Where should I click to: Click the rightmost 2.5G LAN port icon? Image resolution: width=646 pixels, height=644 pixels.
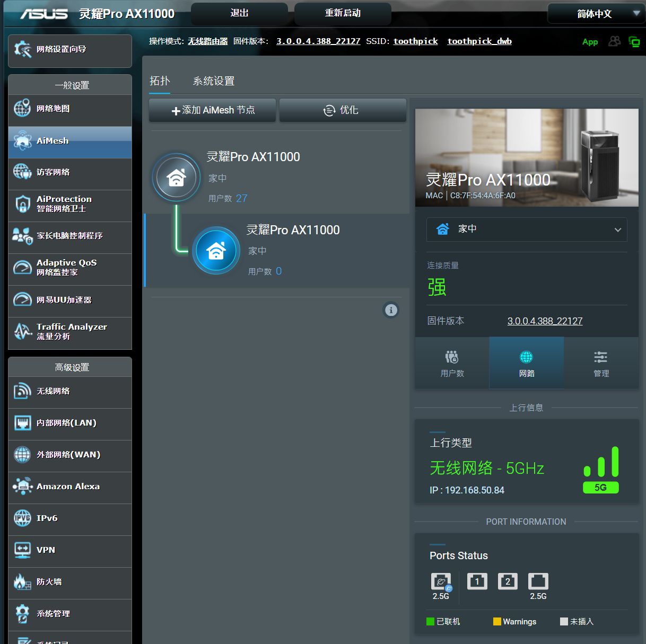tap(538, 581)
